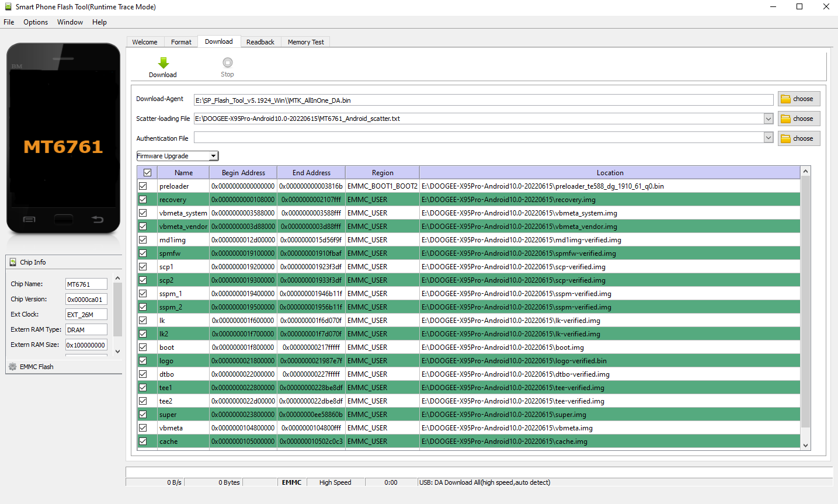Click the EMMC Flash gear icon

coord(13,367)
